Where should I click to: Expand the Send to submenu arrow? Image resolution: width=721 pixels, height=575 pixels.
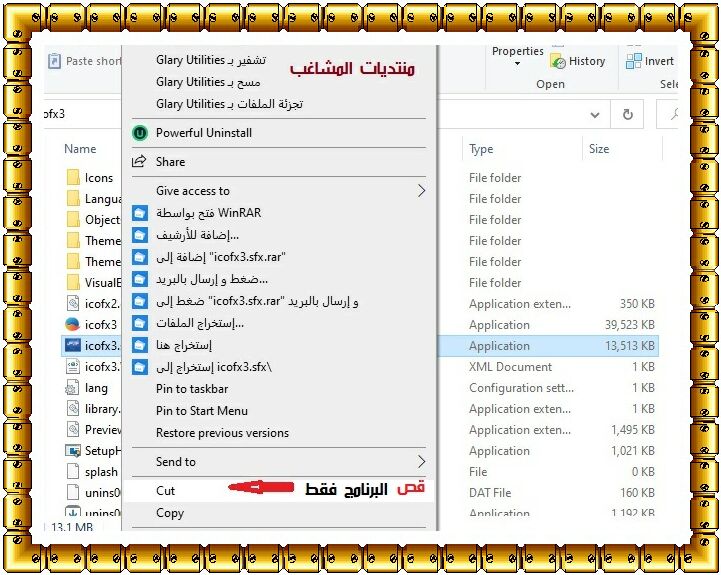[x=421, y=462]
